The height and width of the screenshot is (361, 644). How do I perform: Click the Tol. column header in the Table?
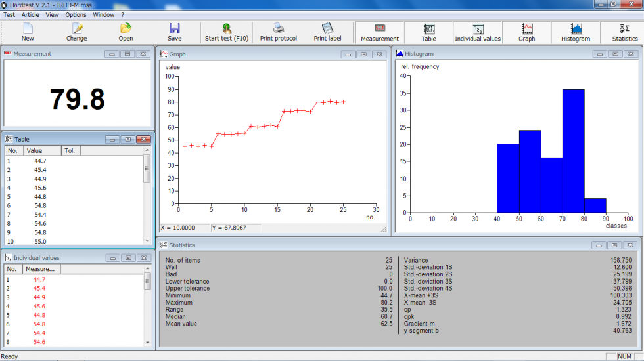[70, 151]
